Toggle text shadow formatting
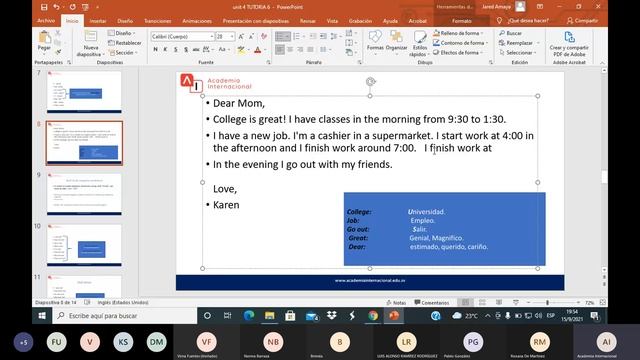 [x=186, y=49]
